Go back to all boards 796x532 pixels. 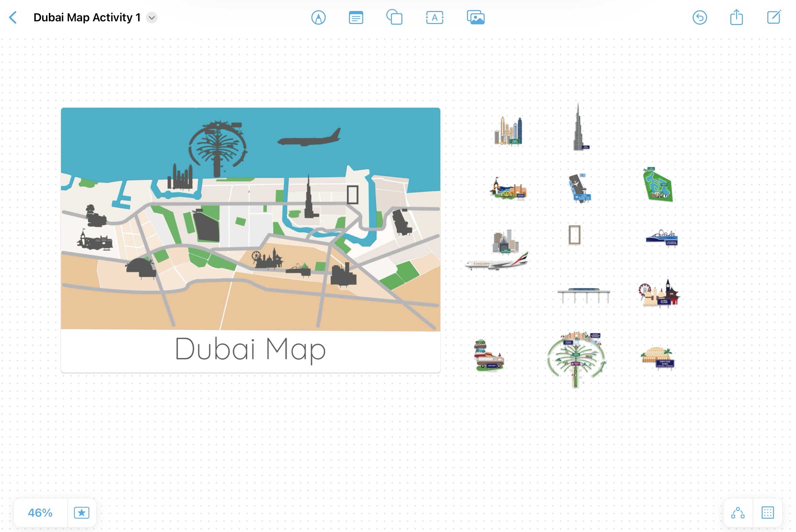coord(13,18)
